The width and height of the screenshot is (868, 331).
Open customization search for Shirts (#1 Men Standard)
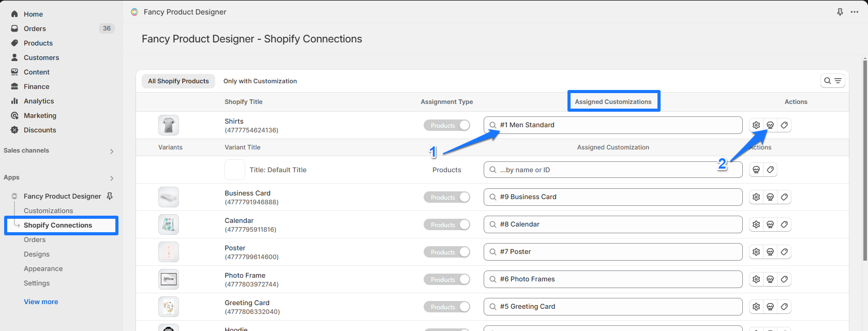click(613, 125)
